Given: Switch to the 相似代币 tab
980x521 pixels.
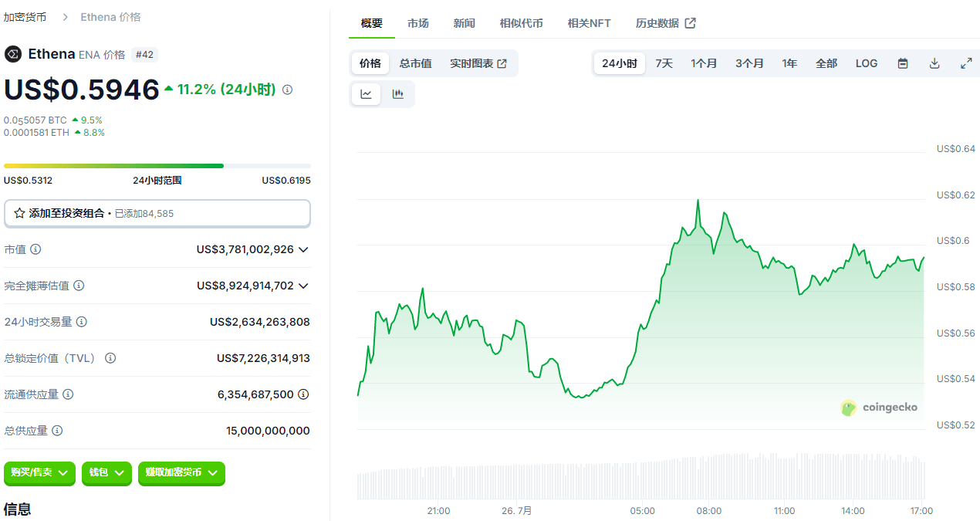Looking at the screenshot, I should 522,23.
